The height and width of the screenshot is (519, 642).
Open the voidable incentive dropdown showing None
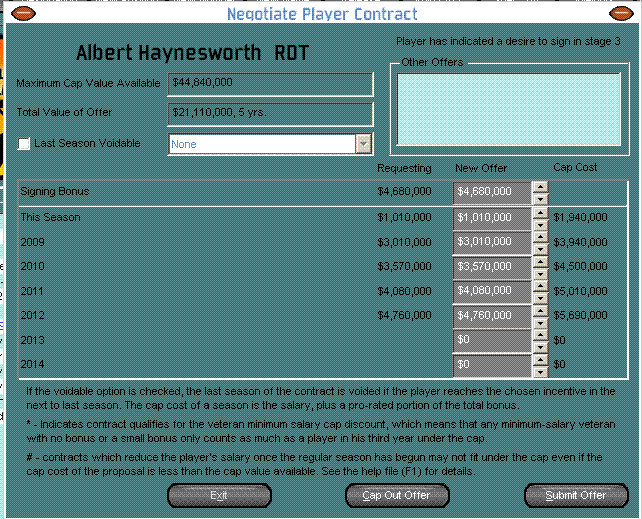click(364, 144)
